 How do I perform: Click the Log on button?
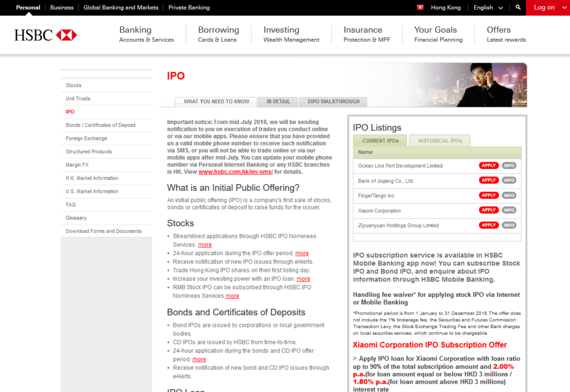[544, 8]
